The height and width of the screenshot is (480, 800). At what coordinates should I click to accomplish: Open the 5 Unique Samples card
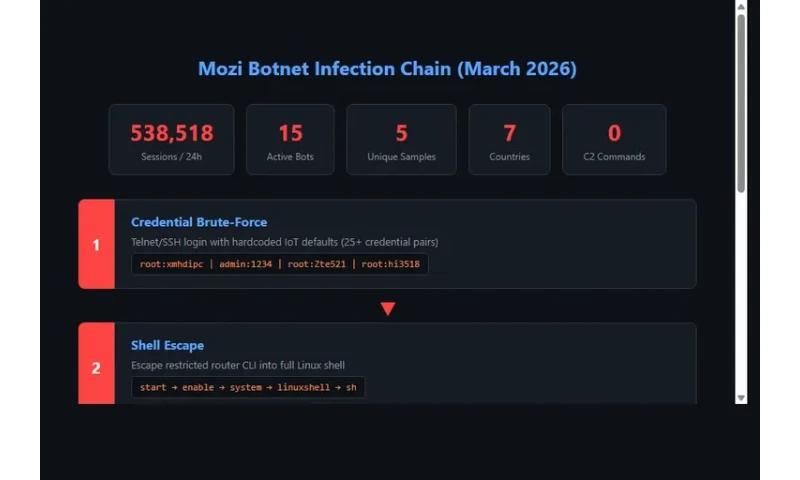[401, 140]
